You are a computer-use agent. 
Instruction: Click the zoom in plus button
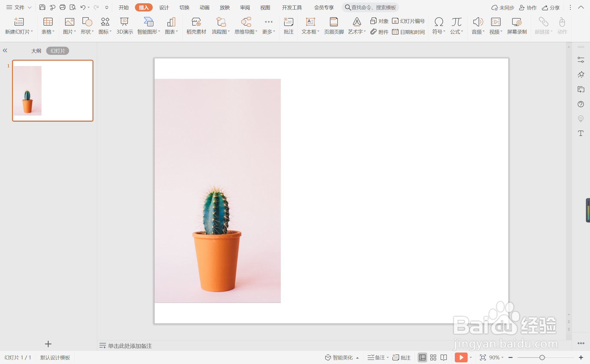[581, 357]
